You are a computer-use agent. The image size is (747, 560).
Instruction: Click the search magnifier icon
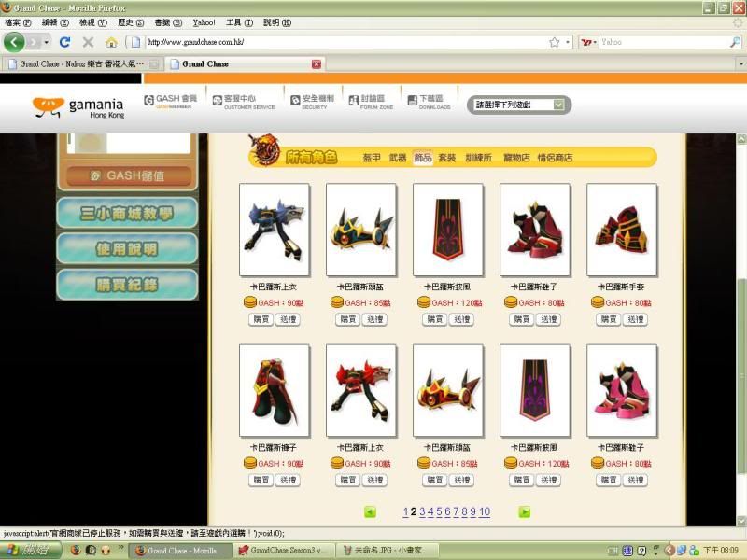[735, 42]
